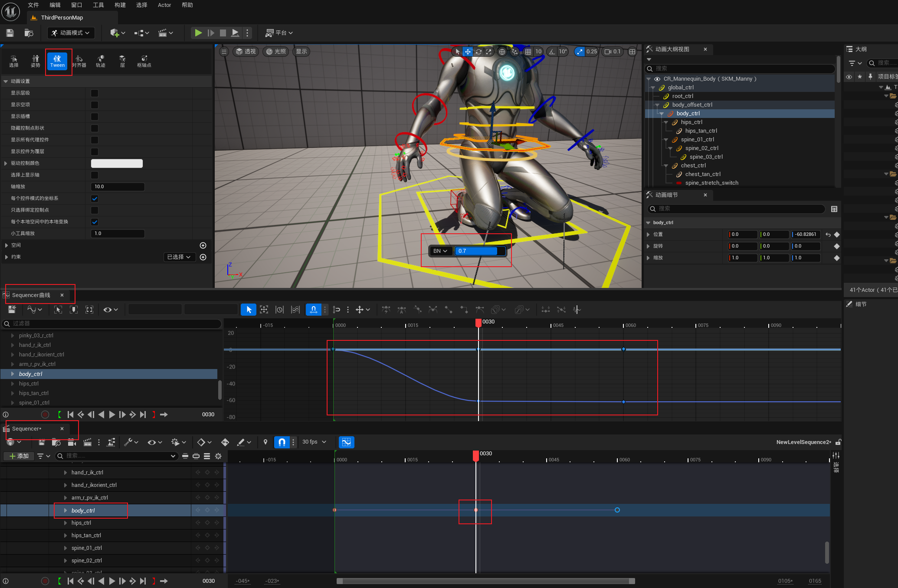Image resolution: width=898 pixels, height=588 pixels.
Task: Expand body_ctrl track in Sequencer list
Action: pos(66,510)
